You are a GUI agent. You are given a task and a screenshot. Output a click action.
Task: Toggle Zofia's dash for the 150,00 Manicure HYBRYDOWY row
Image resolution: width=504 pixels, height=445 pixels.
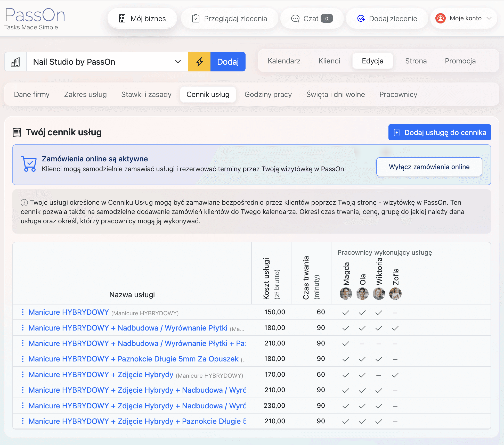click(395, 313)
